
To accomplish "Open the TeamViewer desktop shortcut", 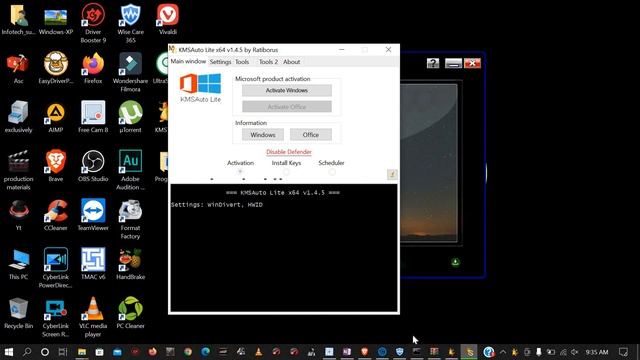I will (x=93, y=216).
